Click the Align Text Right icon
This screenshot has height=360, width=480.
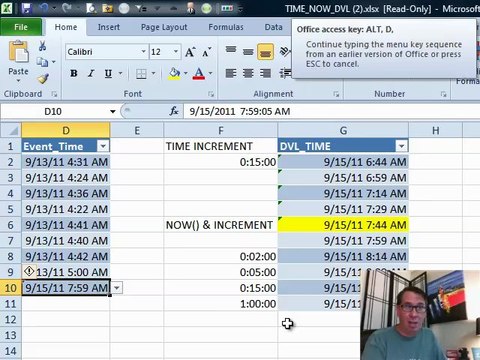pyautogui.click(x=265, y=73)
